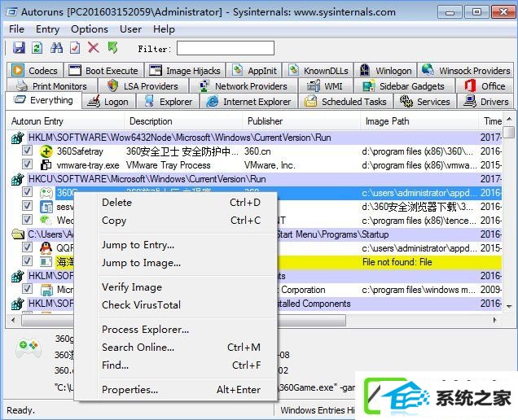
Task: Switch to the Winlogon tab
Action: click(x=385, y=70)
